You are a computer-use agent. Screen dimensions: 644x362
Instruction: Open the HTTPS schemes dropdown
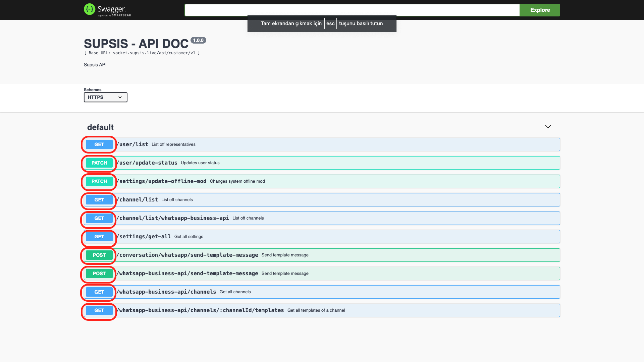[x=105, y=97]
